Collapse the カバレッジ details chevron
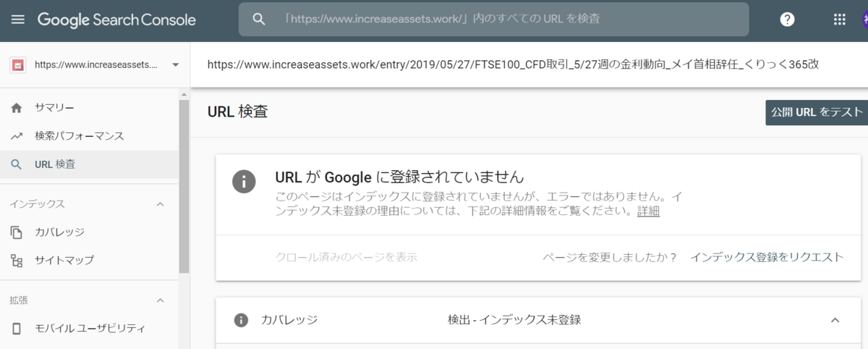This screenshot has width=868, height=349. [835, 320]
